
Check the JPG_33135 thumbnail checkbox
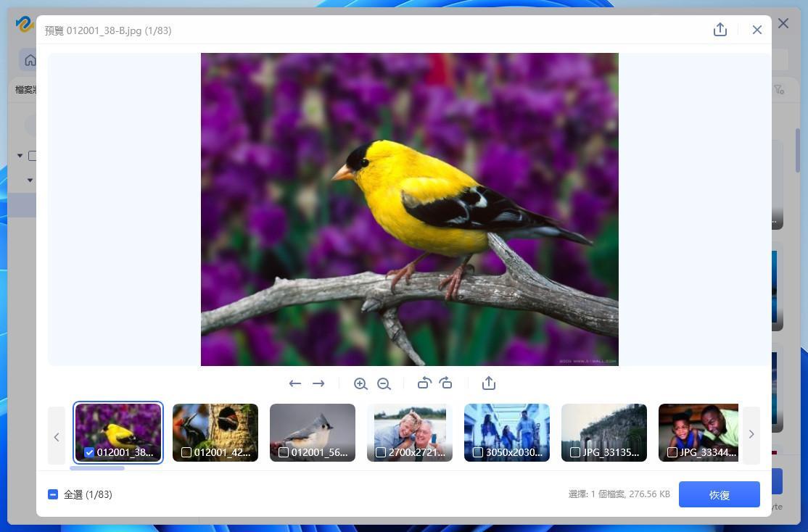[x=575, y=453]
